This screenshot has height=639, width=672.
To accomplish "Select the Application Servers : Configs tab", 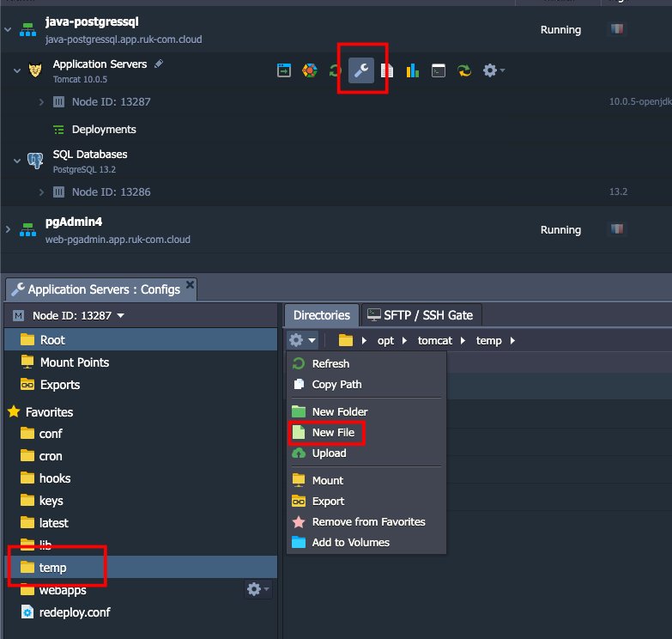I will pos(101,289).
